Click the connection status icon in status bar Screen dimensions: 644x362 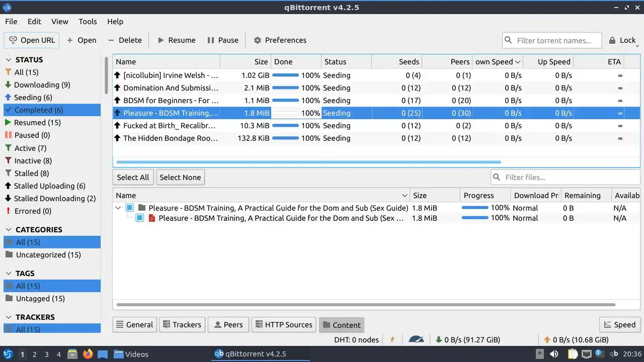[x=392, y=340]
